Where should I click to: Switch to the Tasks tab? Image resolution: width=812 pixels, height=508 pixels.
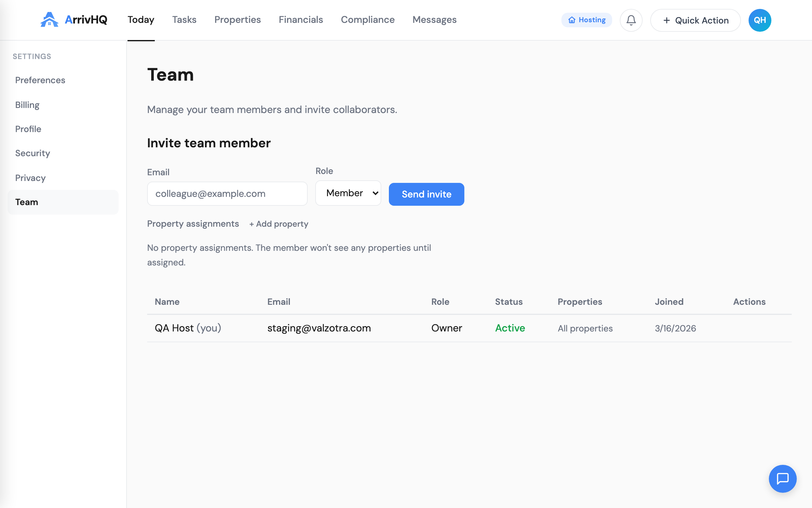(x=184, y=19)
